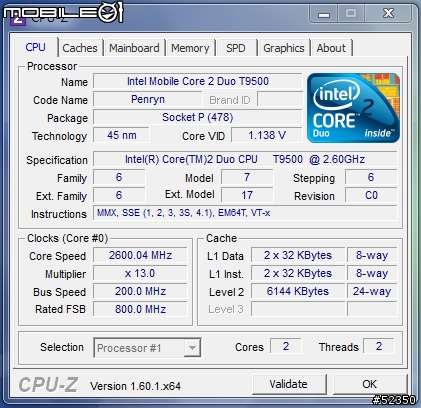Click the empty Brand ID field

280,99
